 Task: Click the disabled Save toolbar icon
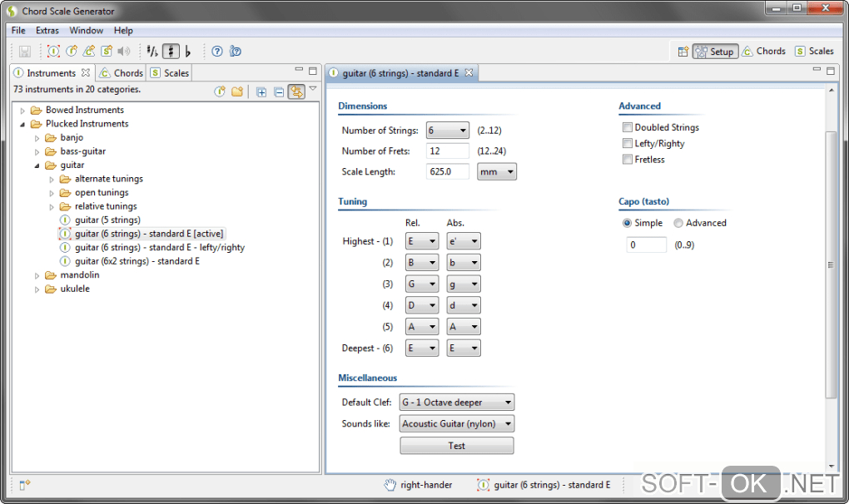tap(25, 52)
